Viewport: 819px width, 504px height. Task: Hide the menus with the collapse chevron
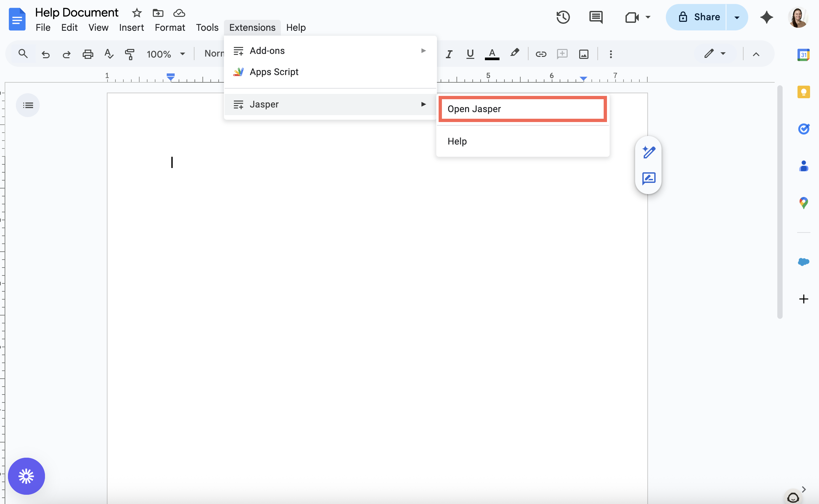click(x=756, y=54)
